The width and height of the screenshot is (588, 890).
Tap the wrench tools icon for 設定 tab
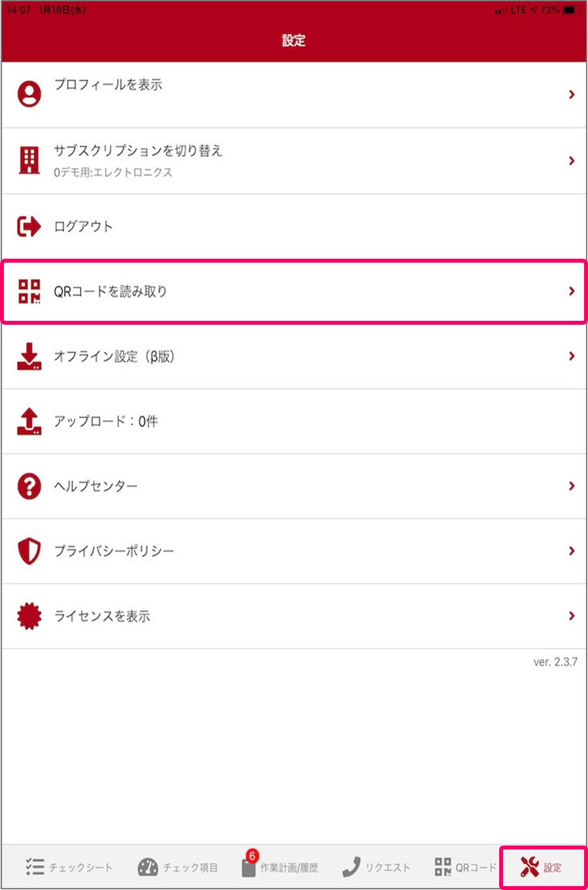point(527,867)
